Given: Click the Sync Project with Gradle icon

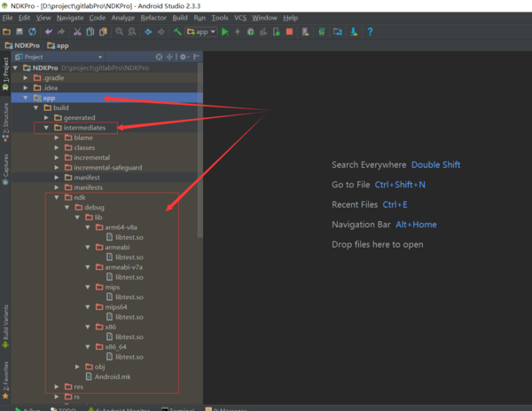Looking at the screenshot, I should click(322, 32).
